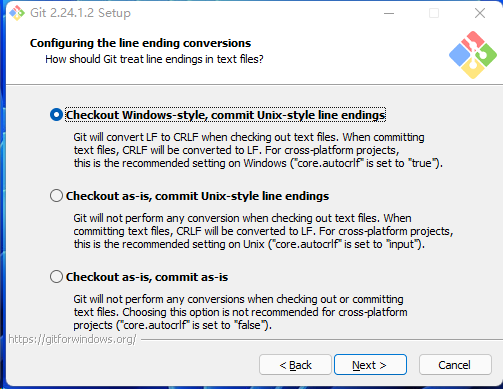Minimize the Git Setup window
Viewport: 503px width, 389px height.
coord(389,13)
